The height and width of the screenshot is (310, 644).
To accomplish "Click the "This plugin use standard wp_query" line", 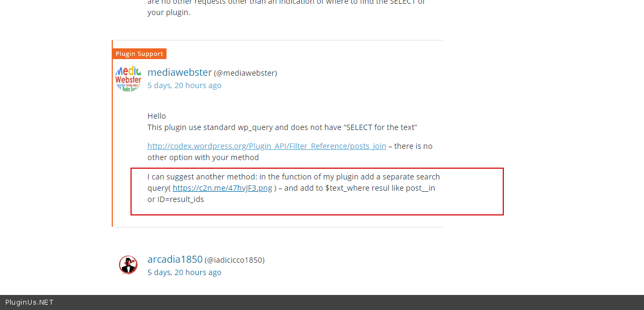I will tap(283, 127).
